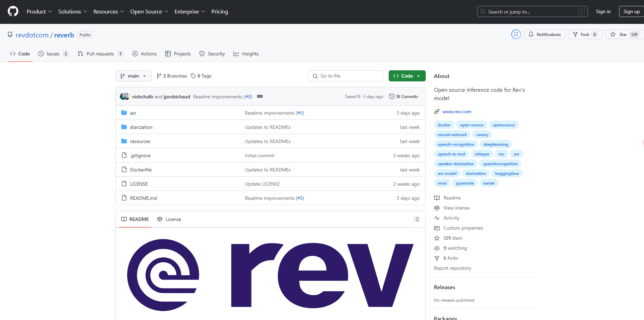Viewport: 644px width, 320px height.
Task: Open the main branch selector dropdown
Action: point(133,76)
